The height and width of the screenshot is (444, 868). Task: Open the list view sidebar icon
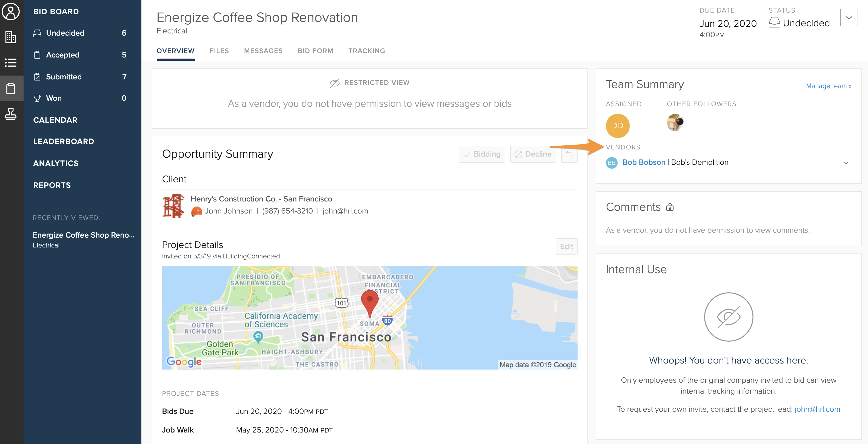11,63
